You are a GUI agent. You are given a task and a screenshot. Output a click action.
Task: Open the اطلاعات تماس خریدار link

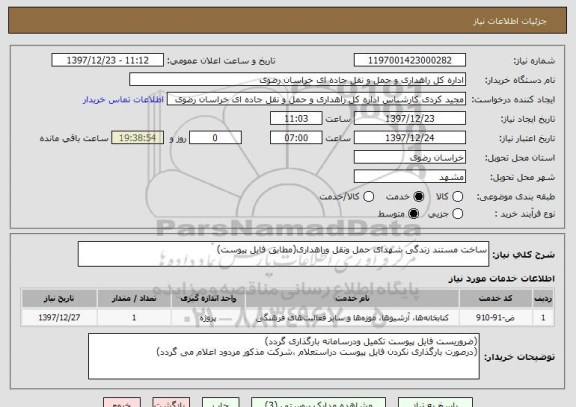123,100
